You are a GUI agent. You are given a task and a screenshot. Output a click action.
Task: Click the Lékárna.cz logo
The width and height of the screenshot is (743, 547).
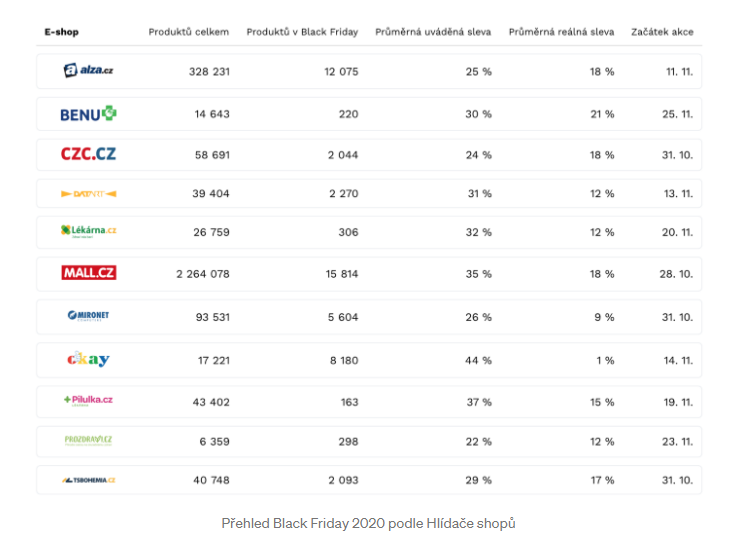[89, 231]
